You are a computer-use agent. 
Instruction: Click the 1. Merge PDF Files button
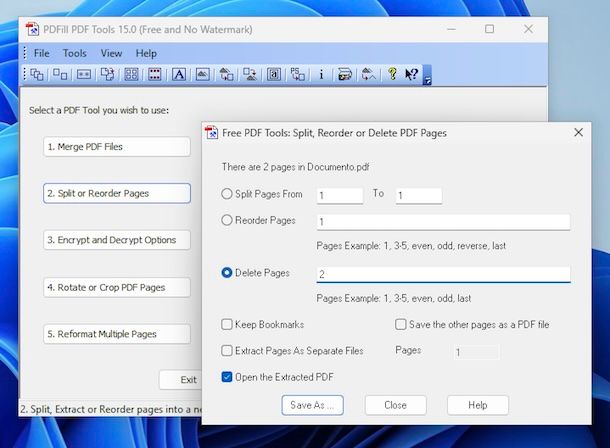117,147
